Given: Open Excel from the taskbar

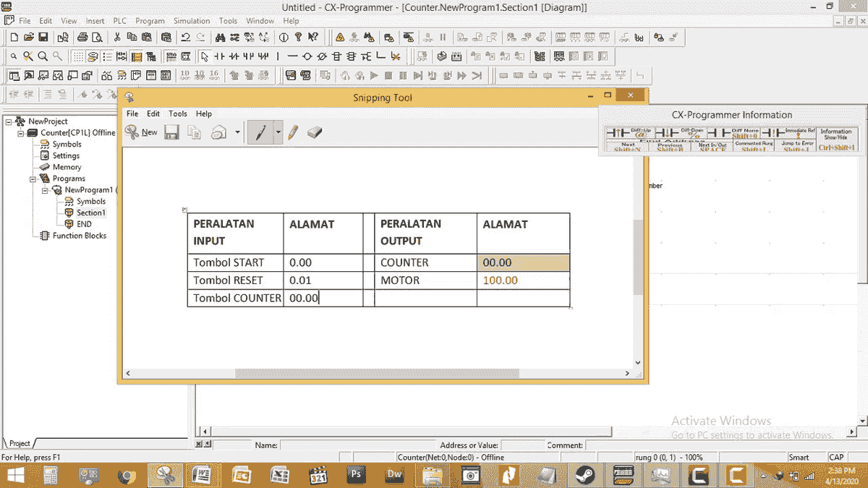Looking at the screenshot, I should pyautogui.click(x=280, y=476).
